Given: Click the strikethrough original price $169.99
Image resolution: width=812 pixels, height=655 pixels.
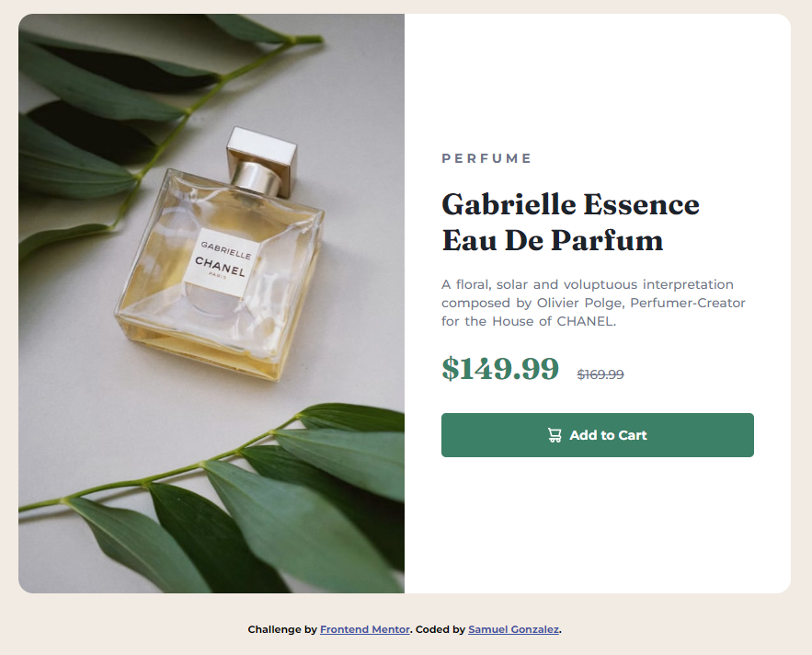Looking at the screenshot, I should (600, 374).
